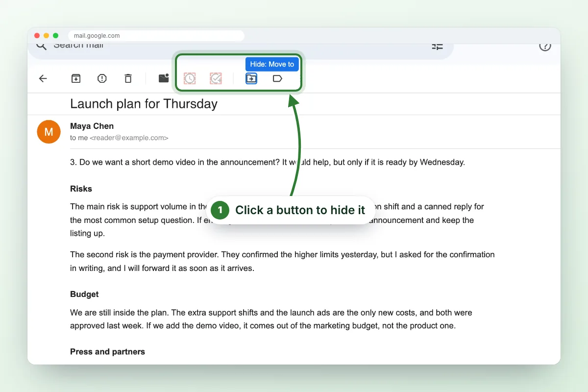
Task: Click the subject Launch plan for Thursday
Action: (x=144, y=104)
